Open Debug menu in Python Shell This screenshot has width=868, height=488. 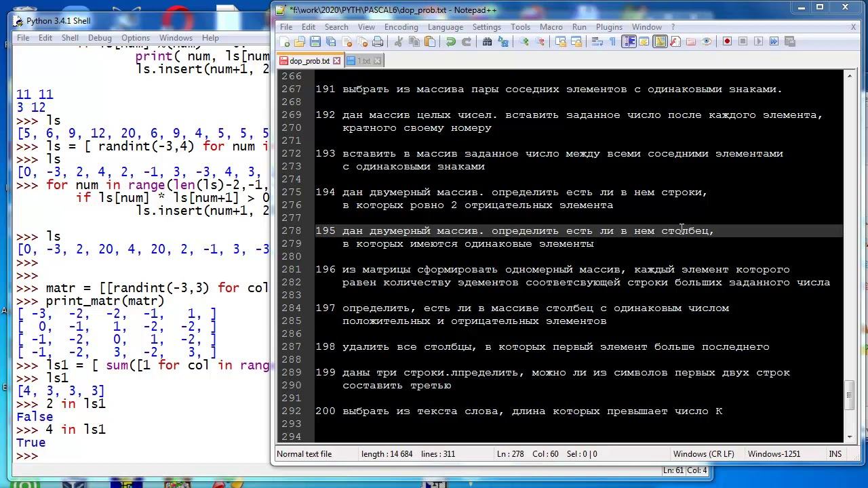click(x=100, y=38)
